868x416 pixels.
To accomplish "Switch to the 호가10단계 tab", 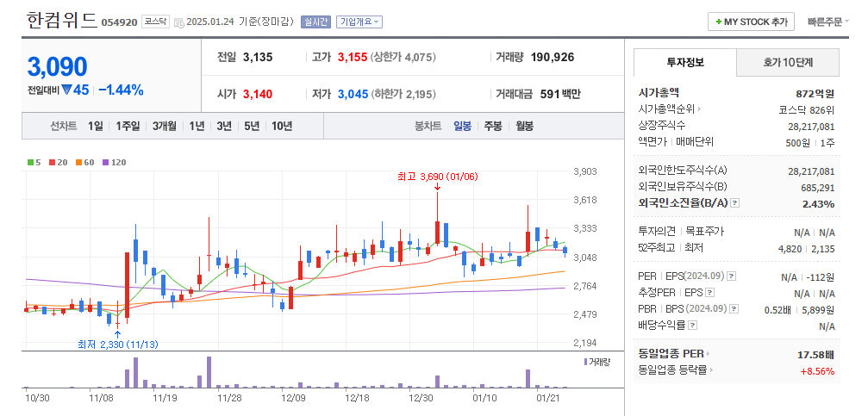I will tap(788, 62).
